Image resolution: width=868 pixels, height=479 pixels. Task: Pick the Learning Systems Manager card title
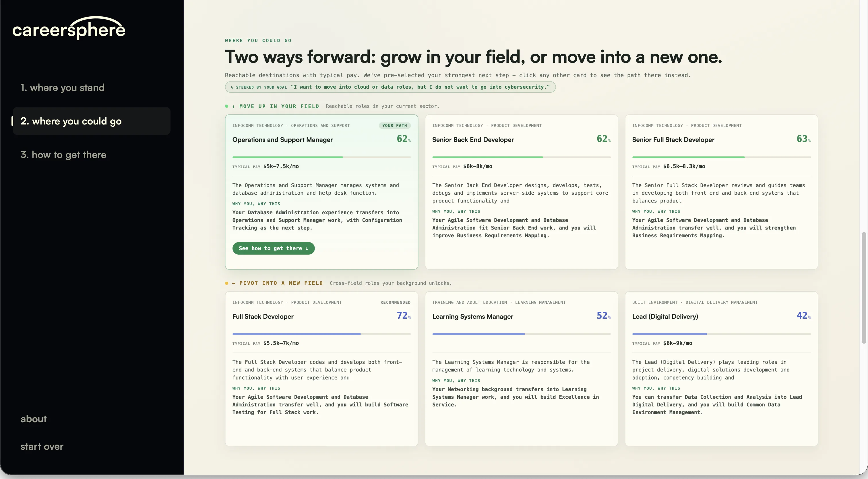click(472, 316)
